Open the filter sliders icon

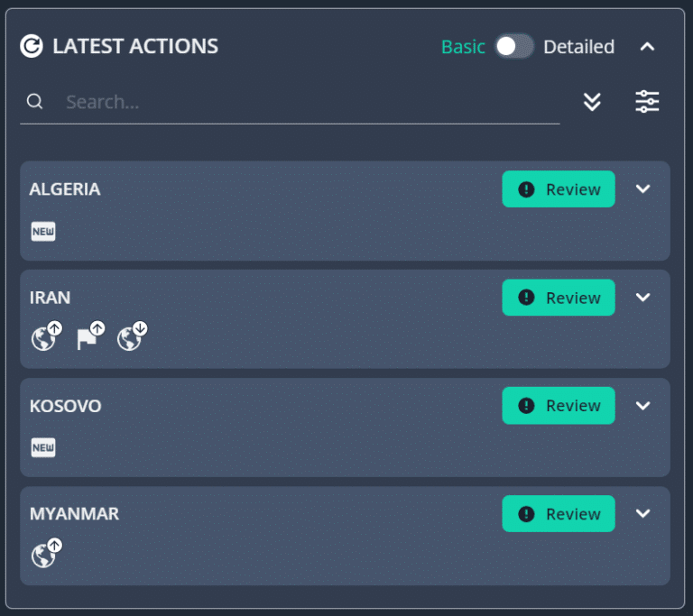pos(647,102)
